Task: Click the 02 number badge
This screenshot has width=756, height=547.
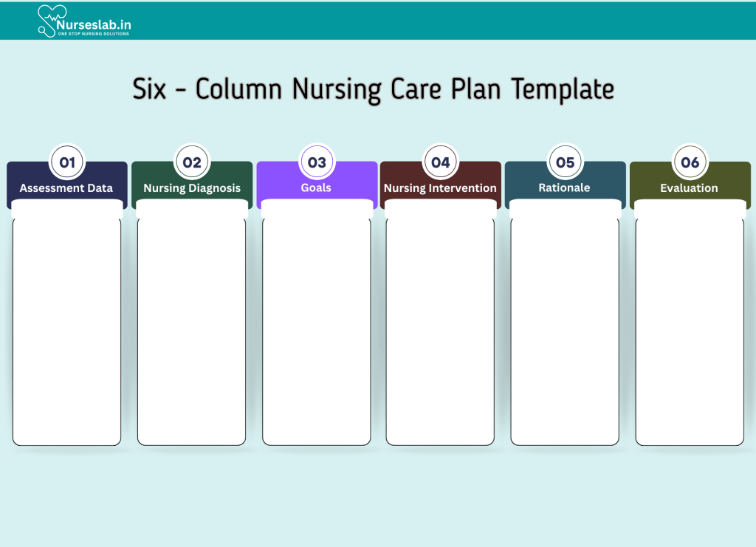Action: pyautogui.click(x=192, y=162)
